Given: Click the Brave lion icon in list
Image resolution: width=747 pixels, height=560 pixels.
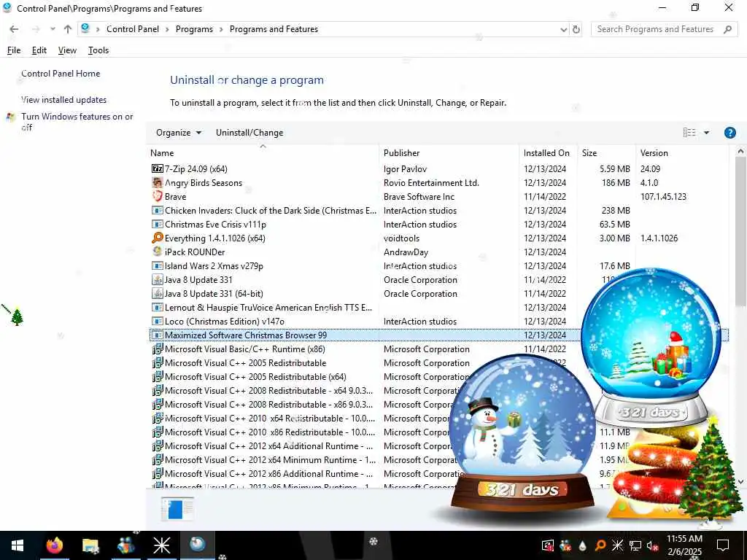Looking at the screenshot, I should click(158, 196).
